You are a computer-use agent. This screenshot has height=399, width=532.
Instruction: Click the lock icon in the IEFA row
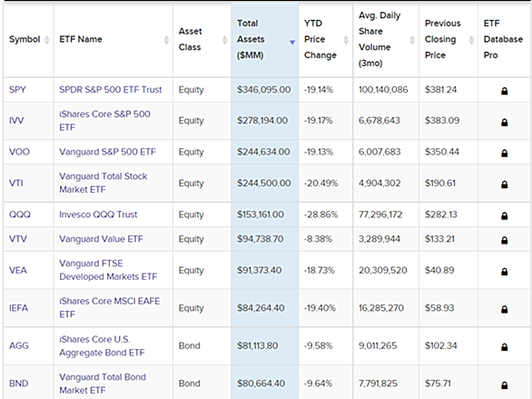tap(504, 309)
